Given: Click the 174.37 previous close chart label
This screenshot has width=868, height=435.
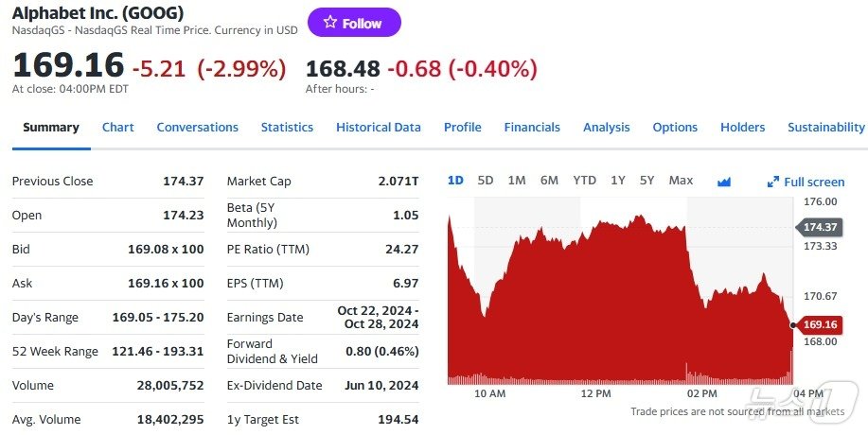Looking at the screenshot, I should click(x=820, y=227).
